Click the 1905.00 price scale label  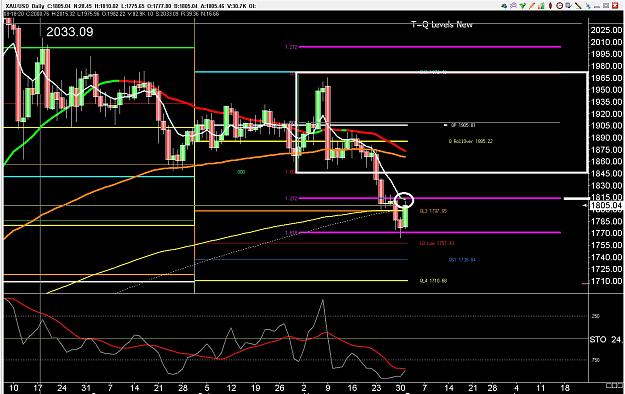pyautogui.click(x=607, y=126)
